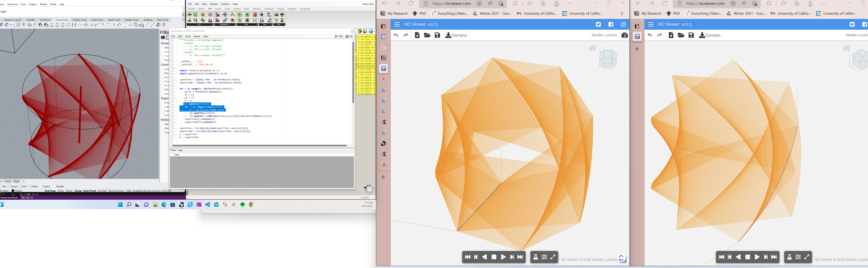This screenshot has width=868, height=268.
Task: Check the Knot osnap checkbox
Action: pos(20,186)
